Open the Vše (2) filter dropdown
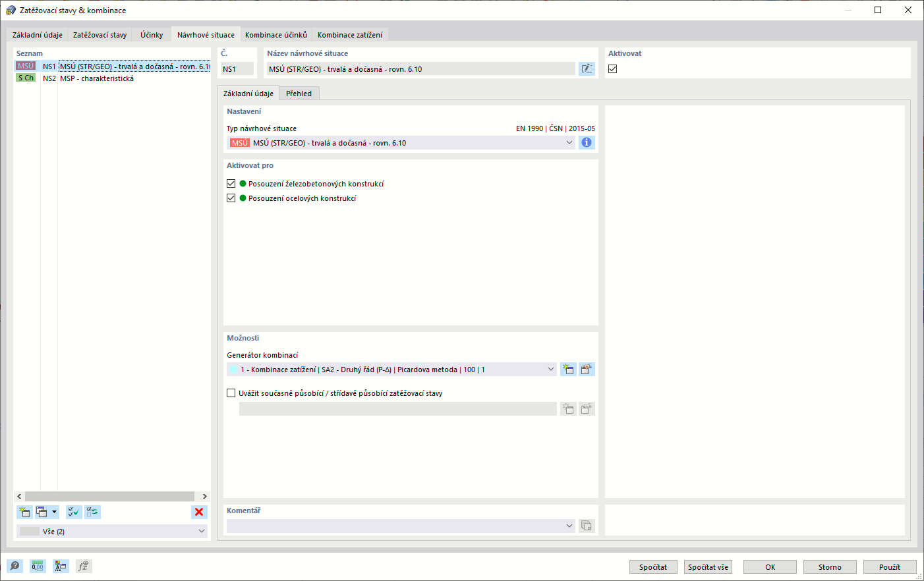This screenshot has height=581, width=924. 202,531
